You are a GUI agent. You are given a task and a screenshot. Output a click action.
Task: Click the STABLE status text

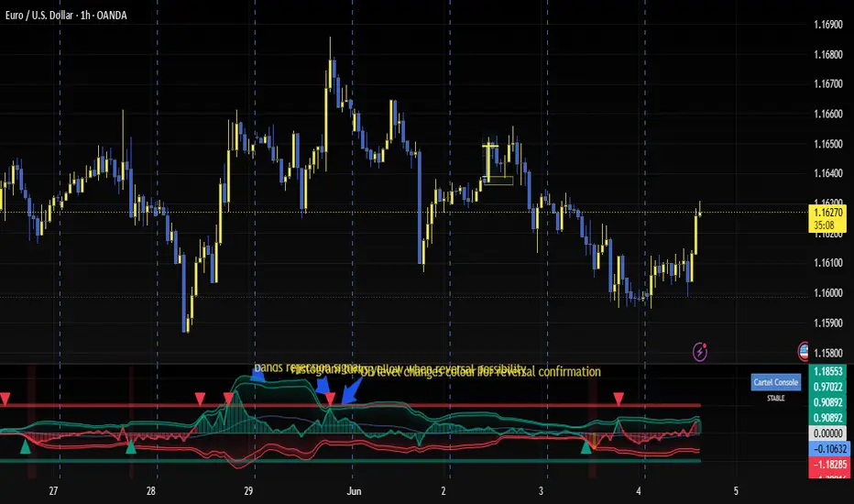[x=775, y=399]
